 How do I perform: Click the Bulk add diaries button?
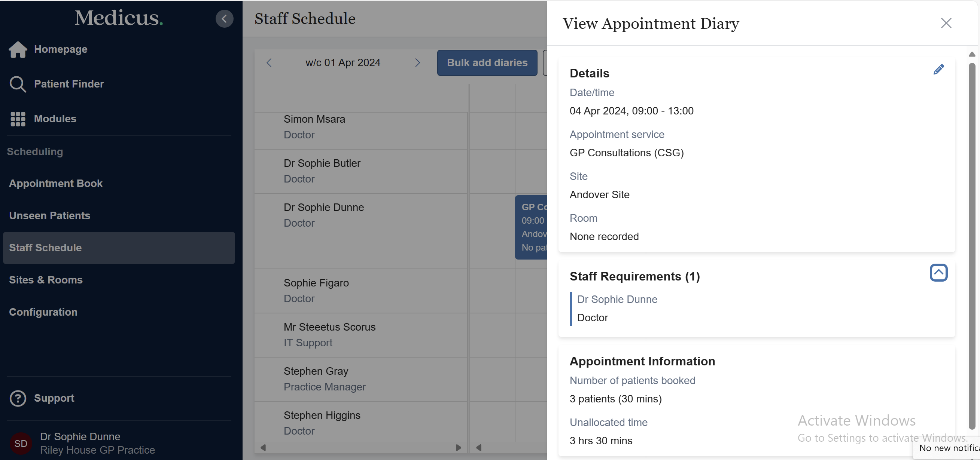487,63
